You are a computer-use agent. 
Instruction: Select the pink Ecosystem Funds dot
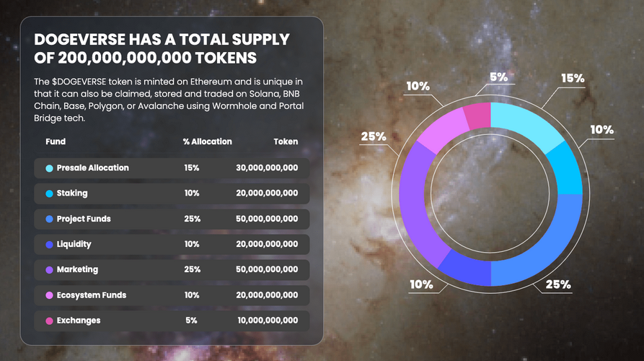tap(49, 295)
